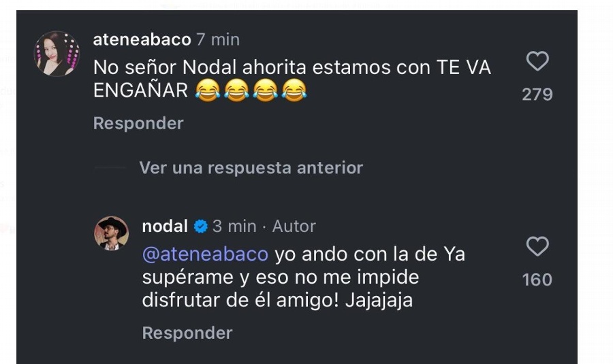
Task: Click the 7 min timestamp
Action: [218, 39]
